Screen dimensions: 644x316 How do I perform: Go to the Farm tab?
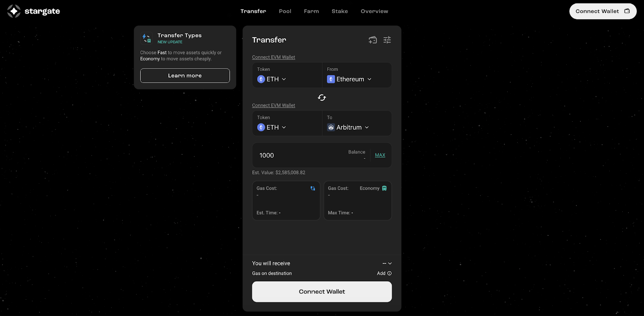coord(311,11)
